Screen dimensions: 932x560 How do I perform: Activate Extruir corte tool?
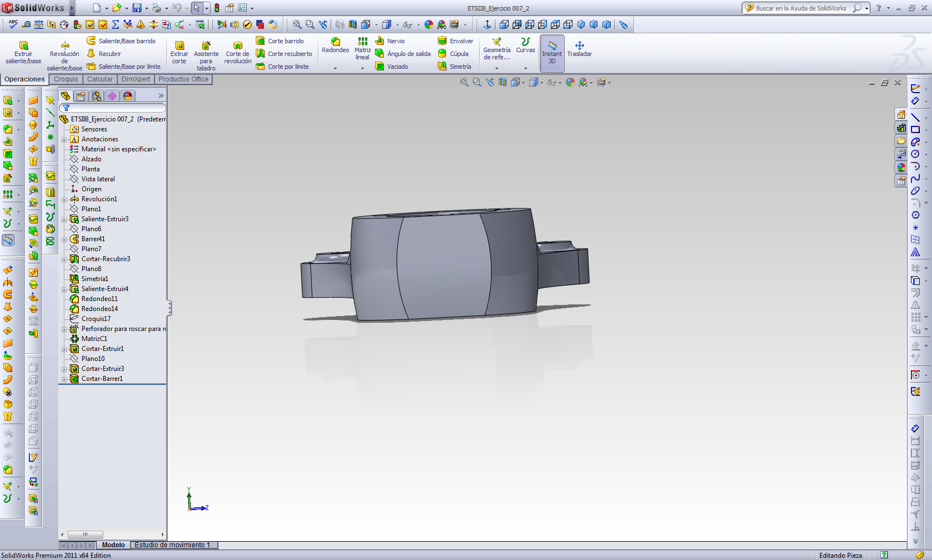(x=179, y=53)
